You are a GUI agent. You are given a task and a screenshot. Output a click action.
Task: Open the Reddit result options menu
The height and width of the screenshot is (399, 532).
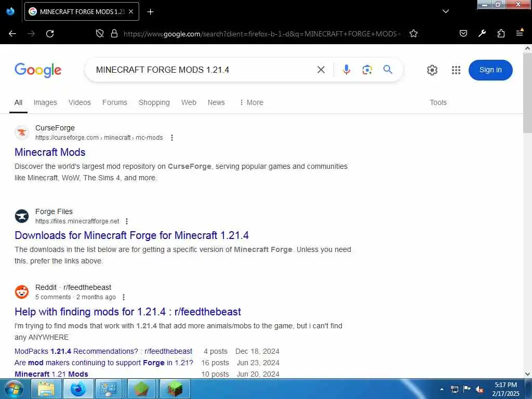tap(124, 297)
